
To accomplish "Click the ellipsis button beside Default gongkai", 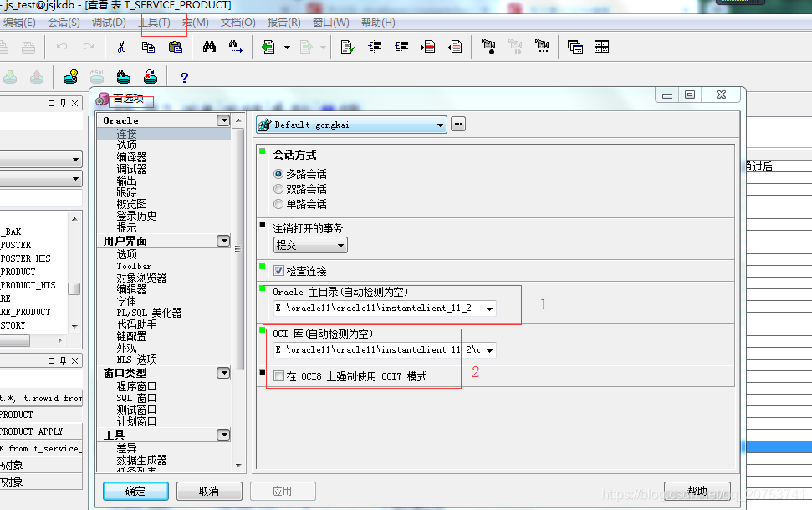I will [x=458, y=125].
